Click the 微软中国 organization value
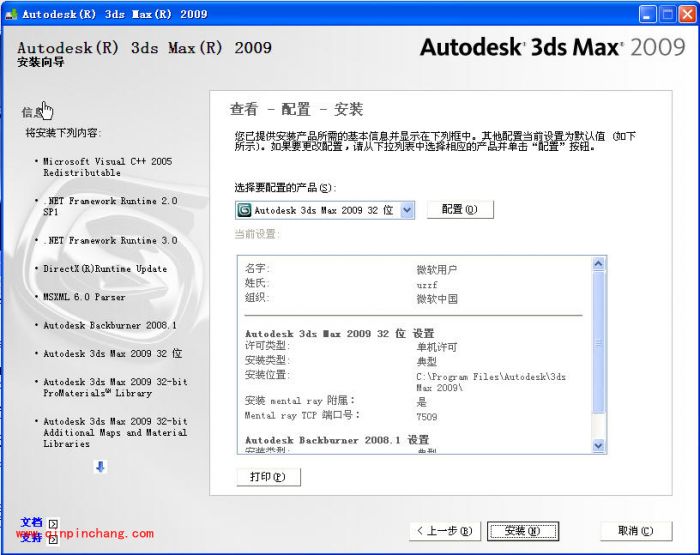Viewport: 700px width, 555px height. point(437,299)
